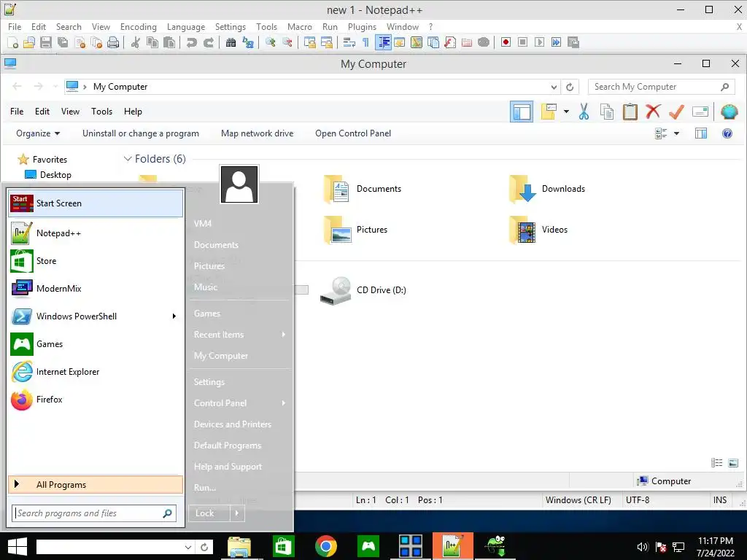Click the Undo arrow in Notepad++ toolbar

coord(192,43)
